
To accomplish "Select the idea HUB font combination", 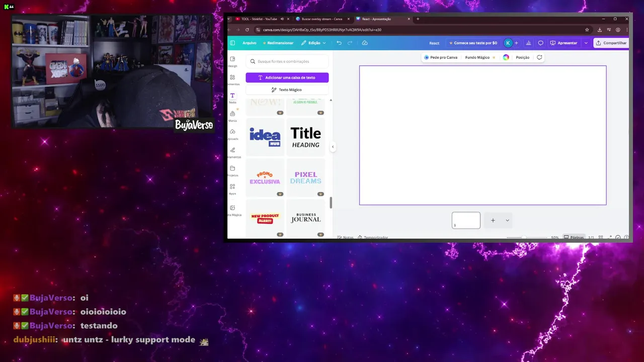I will click(265, 137).
